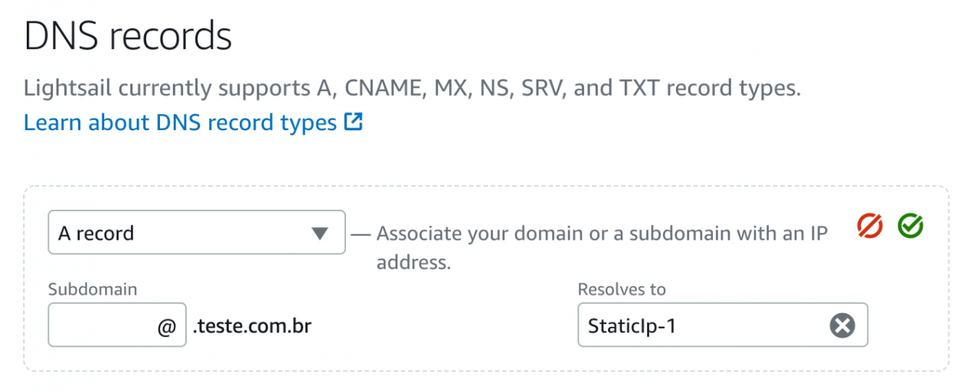The image size is (980, 392).
Task: Click the StaticIp-1 text in Resolves to
Action: coord(632,326)
